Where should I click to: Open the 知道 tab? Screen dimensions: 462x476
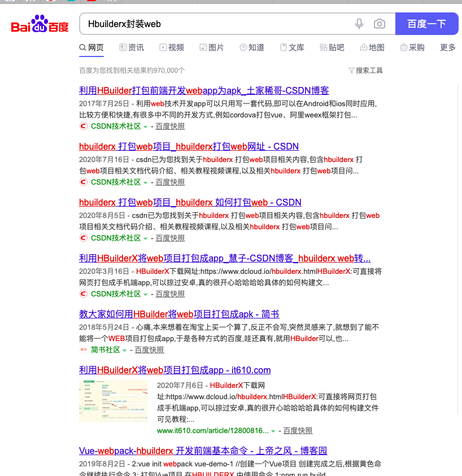[252, 47]
